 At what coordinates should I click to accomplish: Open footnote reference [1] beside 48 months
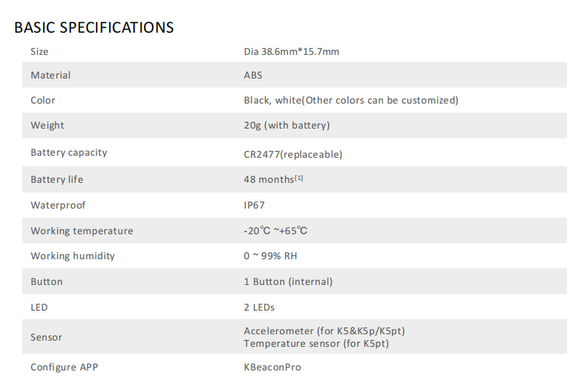click(x=299, y=178)
